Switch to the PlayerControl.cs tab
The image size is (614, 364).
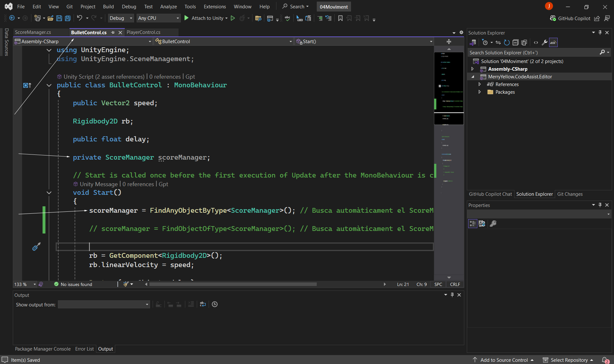143,32
